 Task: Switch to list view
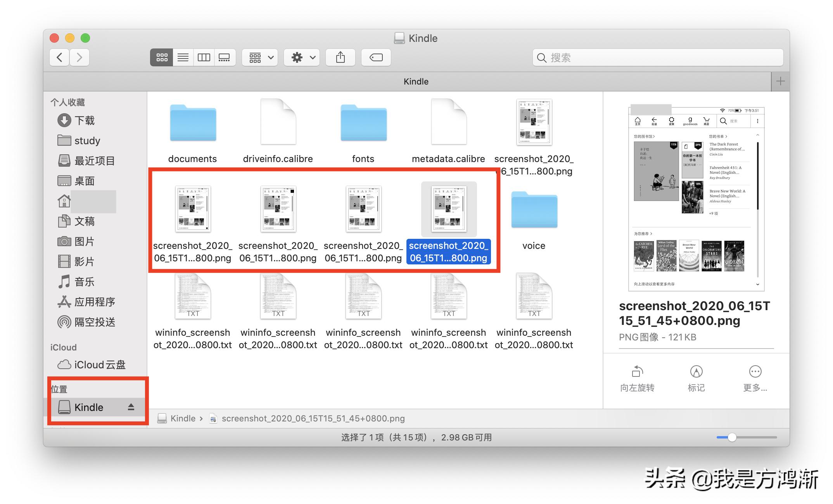[x=183, y=57]
